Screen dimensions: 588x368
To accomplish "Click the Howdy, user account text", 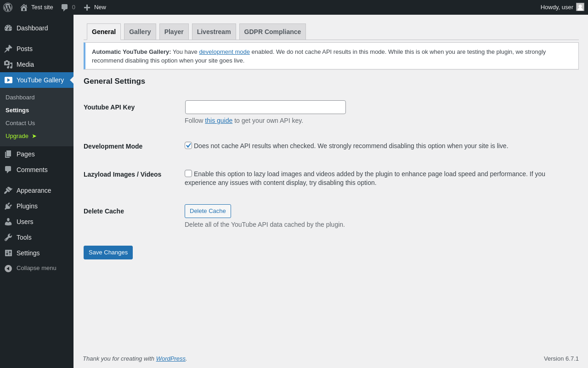I will [x=557, y=7].
